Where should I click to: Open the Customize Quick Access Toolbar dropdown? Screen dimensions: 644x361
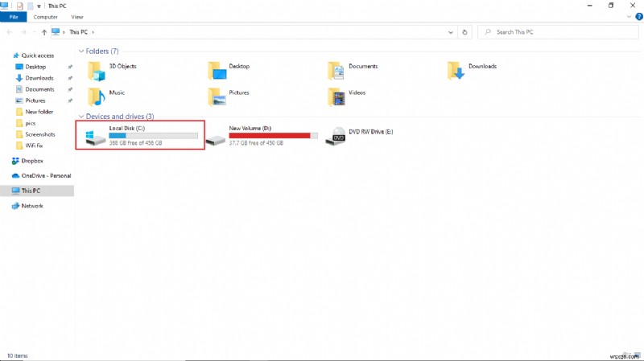39,6
